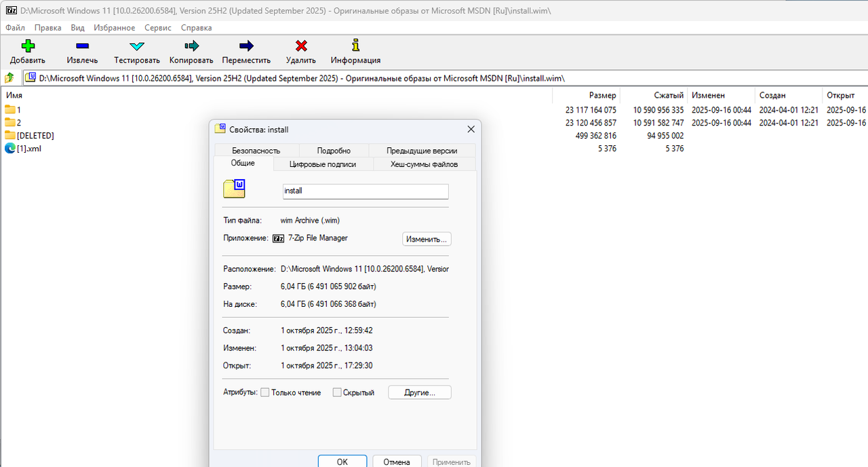
Task: Open the Сервис menu
Action: (158, 28)
